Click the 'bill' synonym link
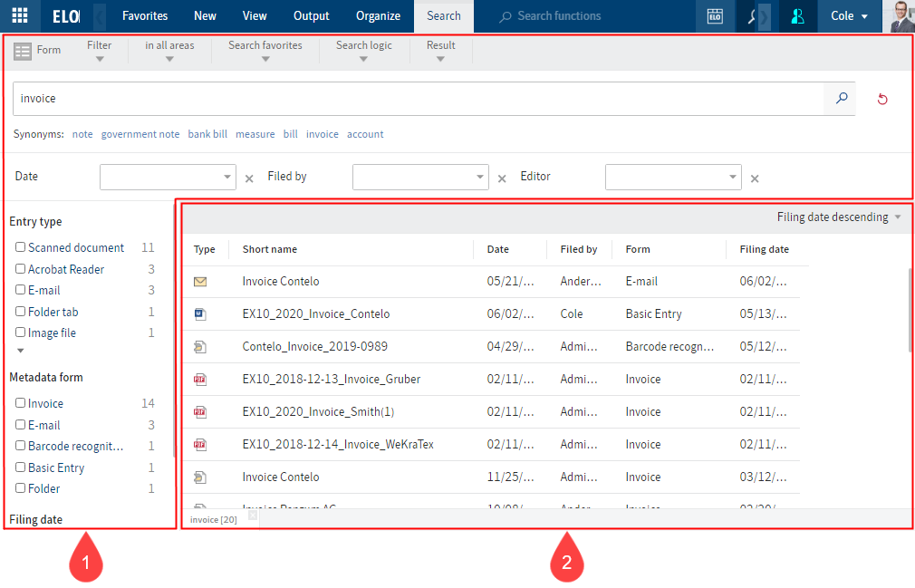Viewport: 915px width, 588px height. pos(290,134)
